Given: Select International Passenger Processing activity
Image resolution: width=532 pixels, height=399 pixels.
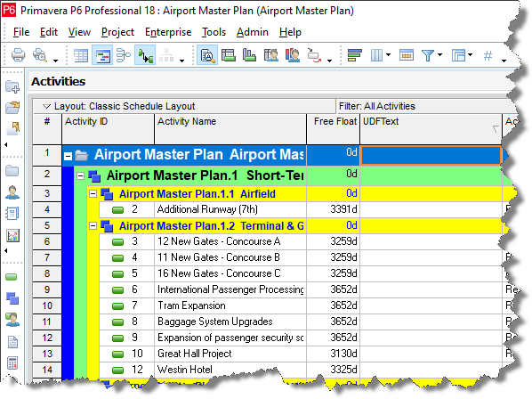Looking at the screenshot, I should click(x=230, y=289).
